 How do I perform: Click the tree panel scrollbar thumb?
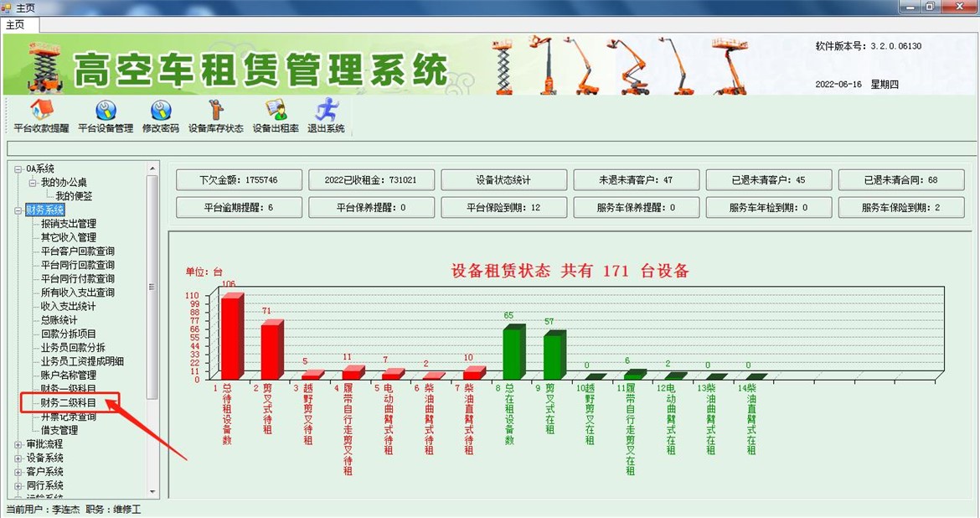point(152,287)
